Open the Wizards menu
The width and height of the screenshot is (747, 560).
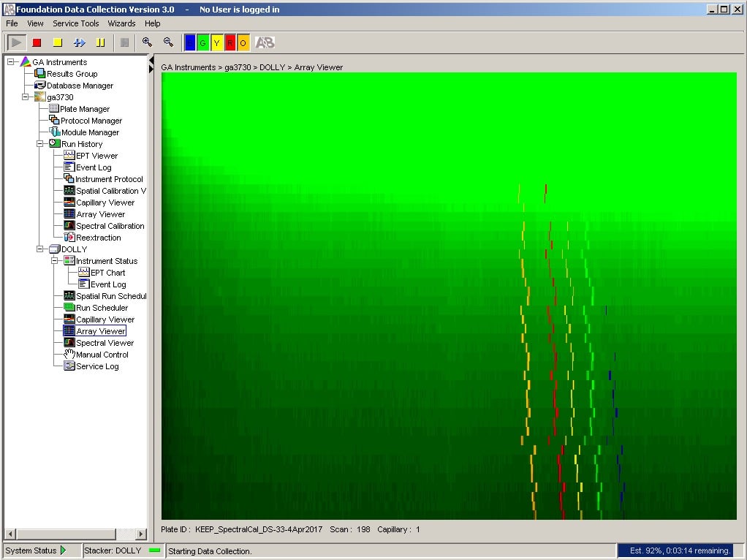pyautogui.click(x=121, y=23)
